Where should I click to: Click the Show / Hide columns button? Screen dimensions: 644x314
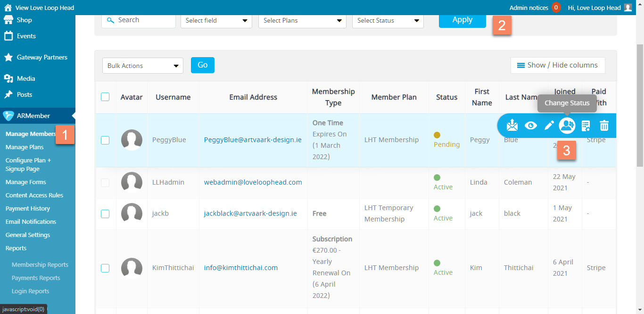coord(557,65)
